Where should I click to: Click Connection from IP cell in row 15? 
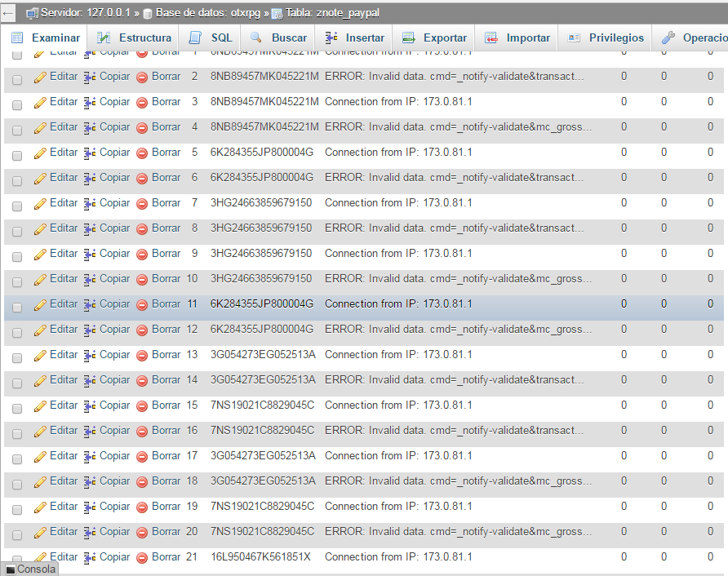click(398, 405)
